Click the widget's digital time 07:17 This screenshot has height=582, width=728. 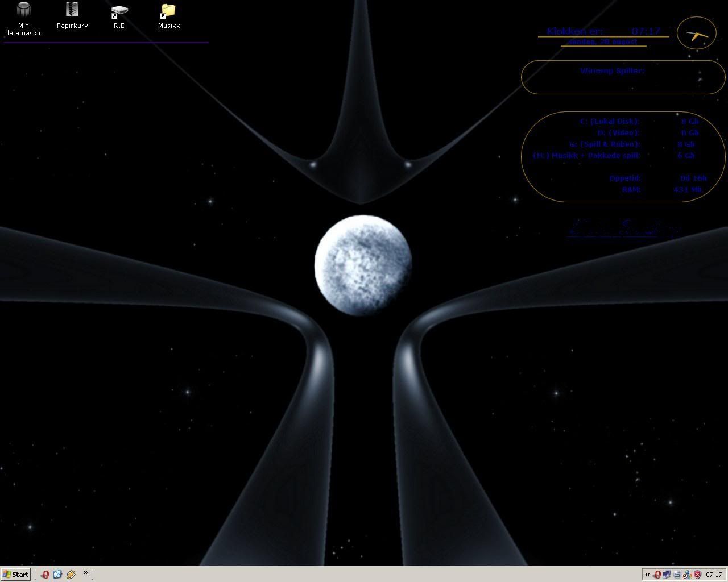pyautogui.click(x=646, y=31)
